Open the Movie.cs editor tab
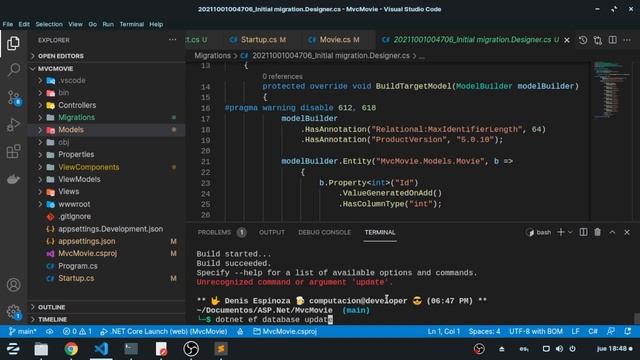Screen dimensions: 640x360 click(x=334, y=40)
